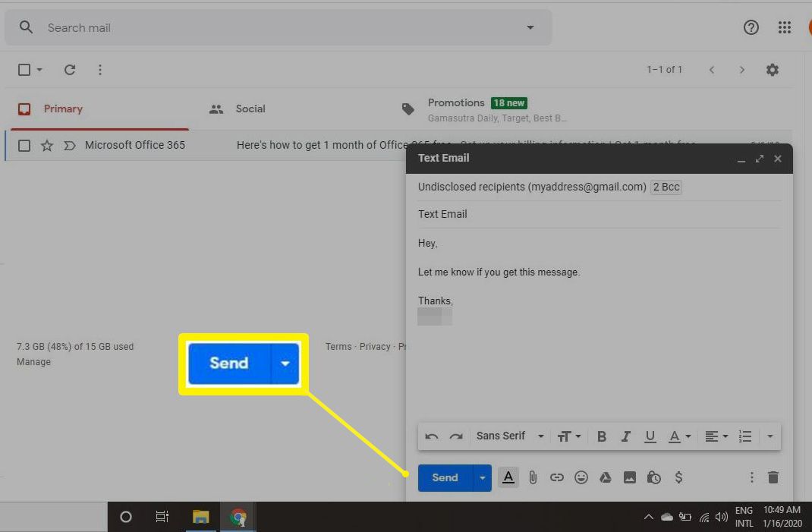The image size is (812, 532).
Task: Discard the draft with trash icon
Action: coord(773,477)
